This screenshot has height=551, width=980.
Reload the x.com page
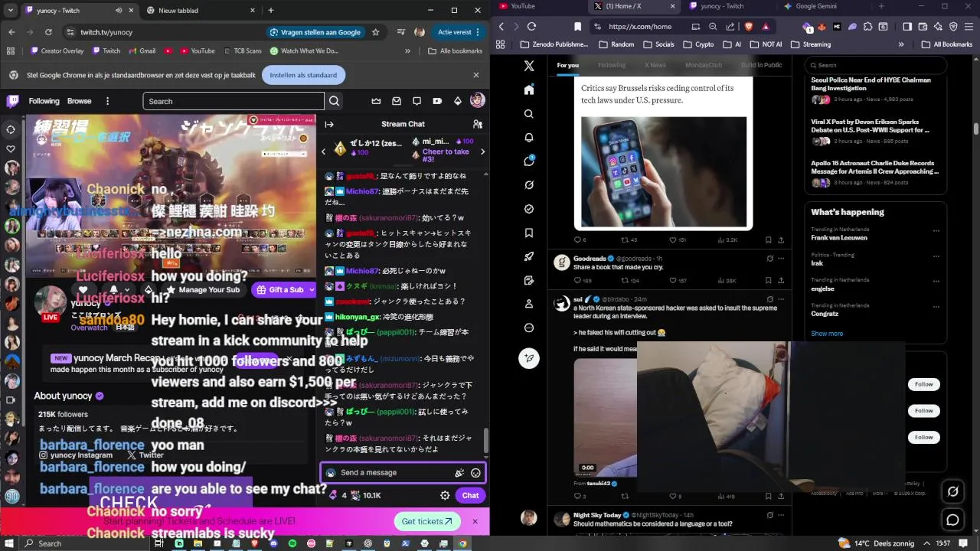[532, 26]
